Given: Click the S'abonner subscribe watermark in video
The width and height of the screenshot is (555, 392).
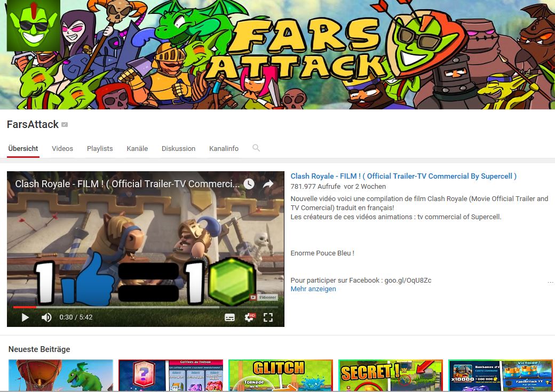Looking at the screenshot, I should [x=264, y=297].
